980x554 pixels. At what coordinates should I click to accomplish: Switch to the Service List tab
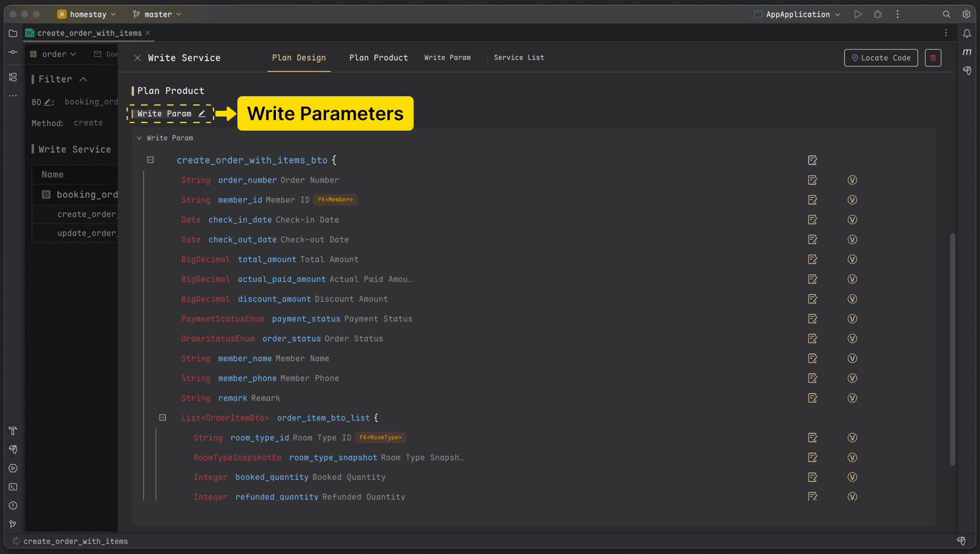(519, 58)
